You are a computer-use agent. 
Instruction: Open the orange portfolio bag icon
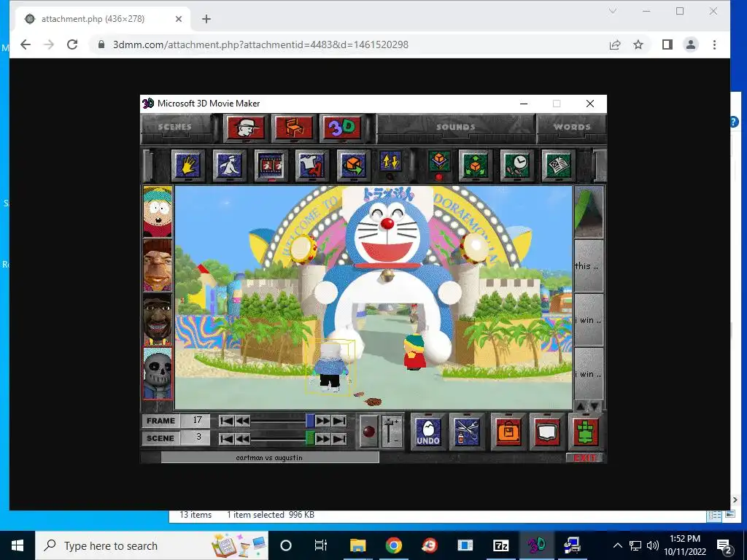(x=508, y=432)
